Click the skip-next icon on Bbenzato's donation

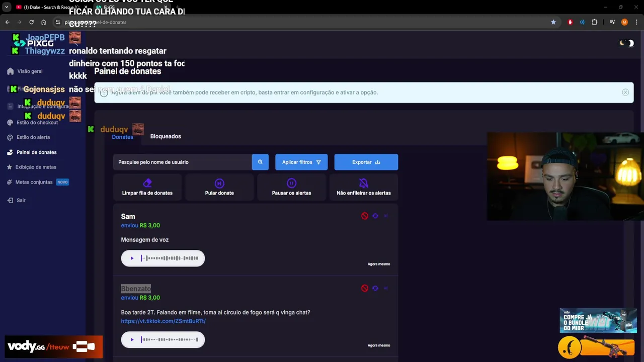386,289
